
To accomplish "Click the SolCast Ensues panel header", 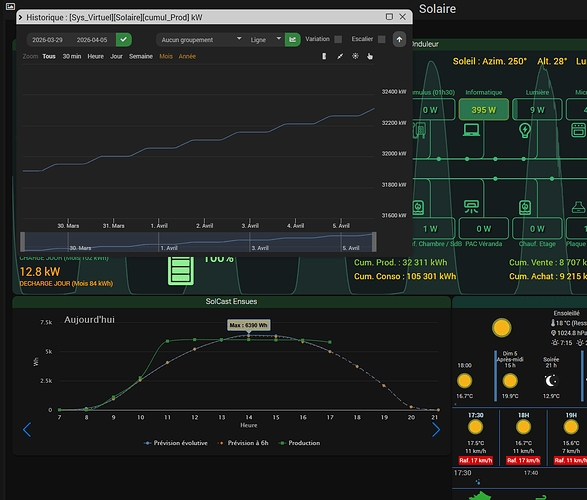I will (x=231, y=302).
